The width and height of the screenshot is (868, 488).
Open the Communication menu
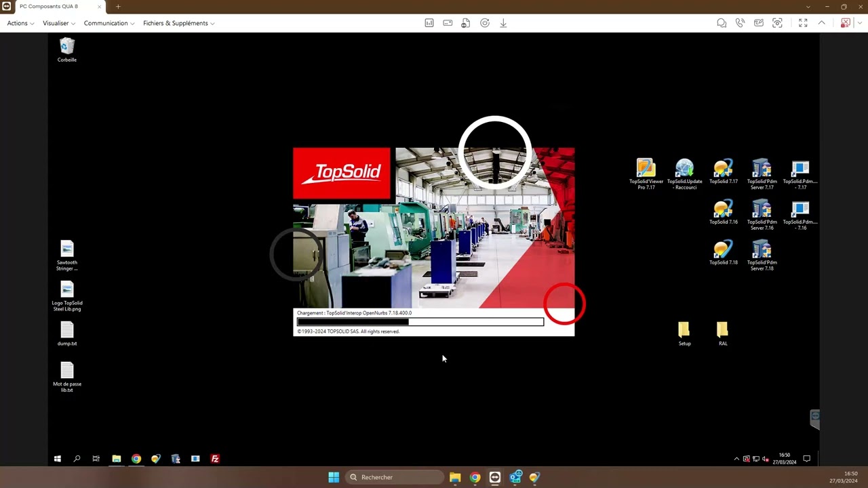coord(109,23)
